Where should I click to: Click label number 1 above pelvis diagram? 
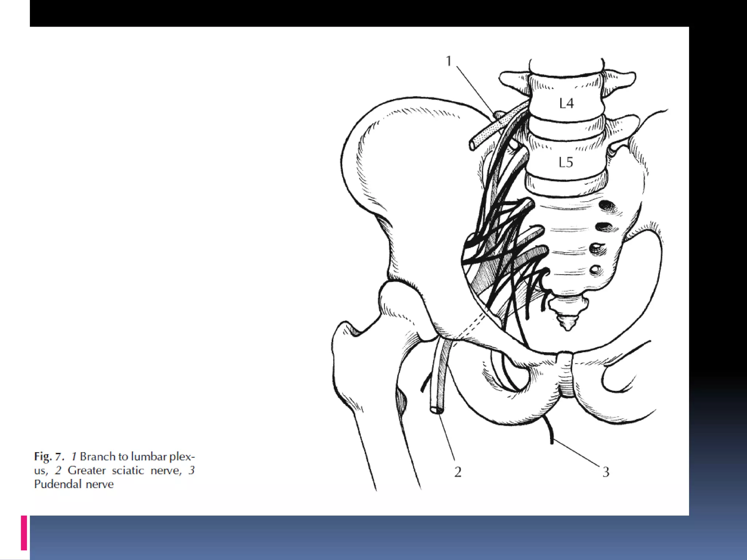tap(449, 61)
